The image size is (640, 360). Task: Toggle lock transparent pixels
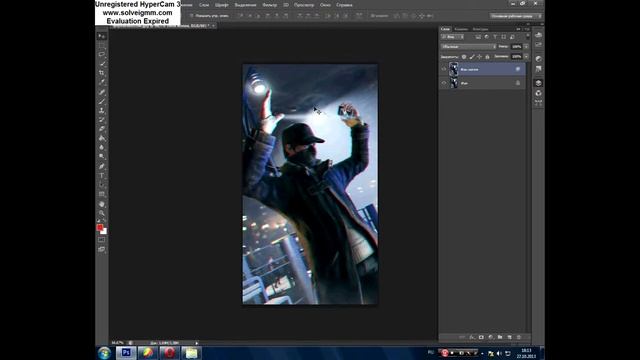tap(464, 57)
